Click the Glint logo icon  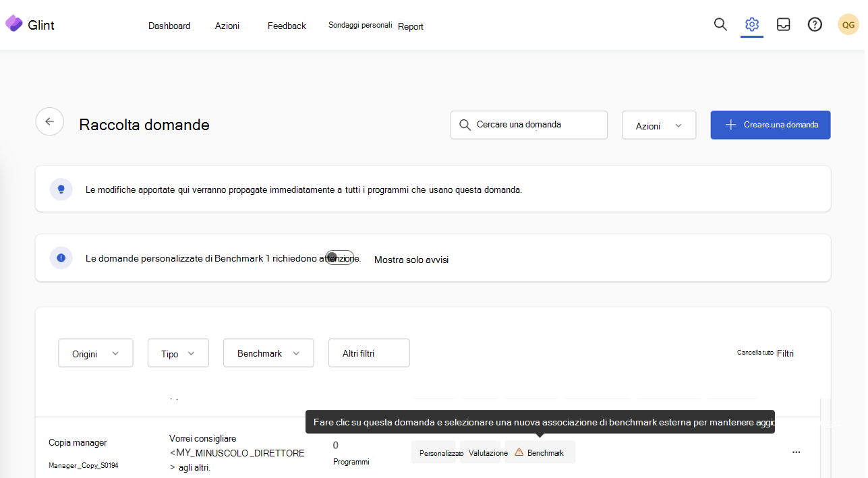(13, 23)
